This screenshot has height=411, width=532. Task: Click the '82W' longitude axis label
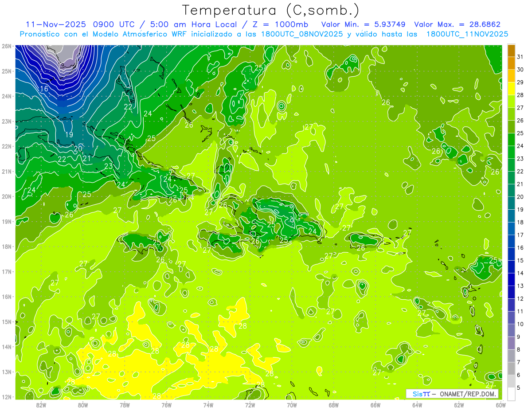pos(41,405)
